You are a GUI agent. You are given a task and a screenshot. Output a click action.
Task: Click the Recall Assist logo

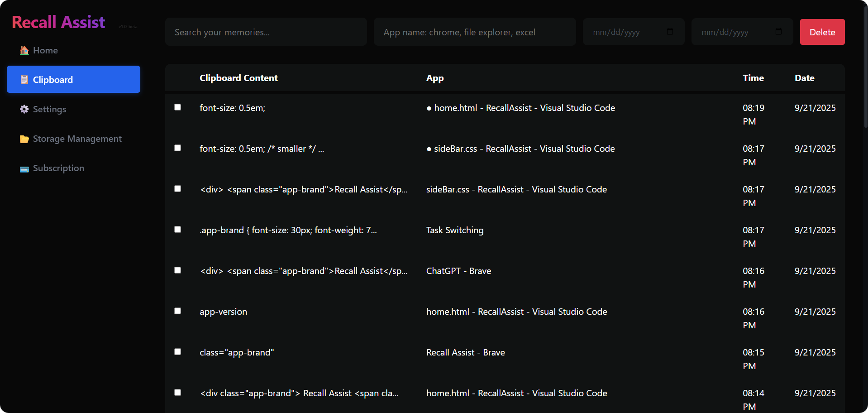tap(58, 21)
